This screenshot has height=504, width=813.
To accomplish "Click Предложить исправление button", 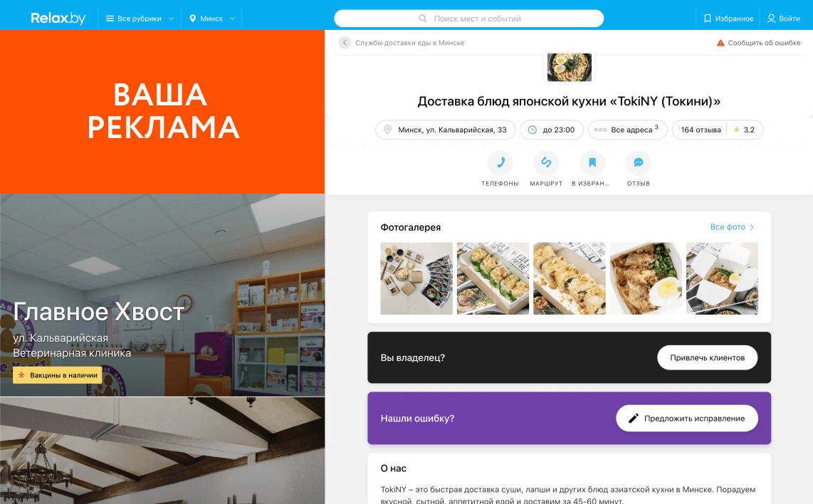I will click(687, 419).
